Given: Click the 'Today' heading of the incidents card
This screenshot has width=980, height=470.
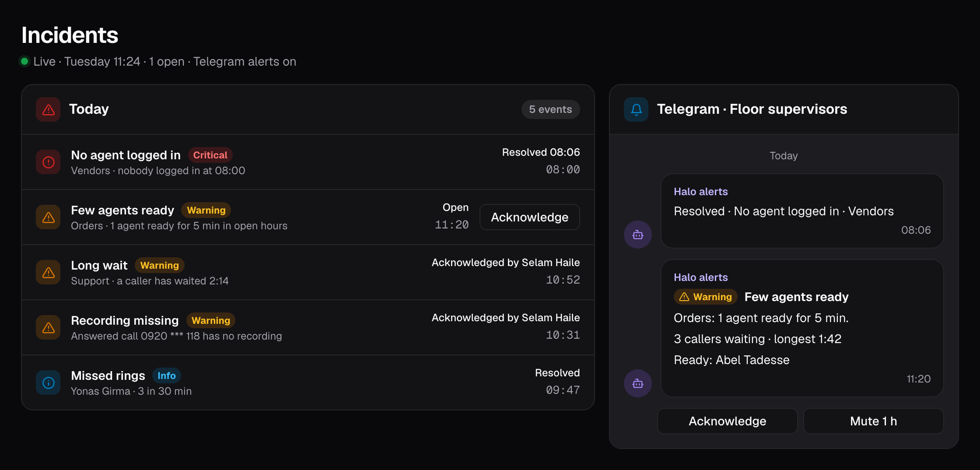Looking at the screenshot, I should [x=89, y=109].
